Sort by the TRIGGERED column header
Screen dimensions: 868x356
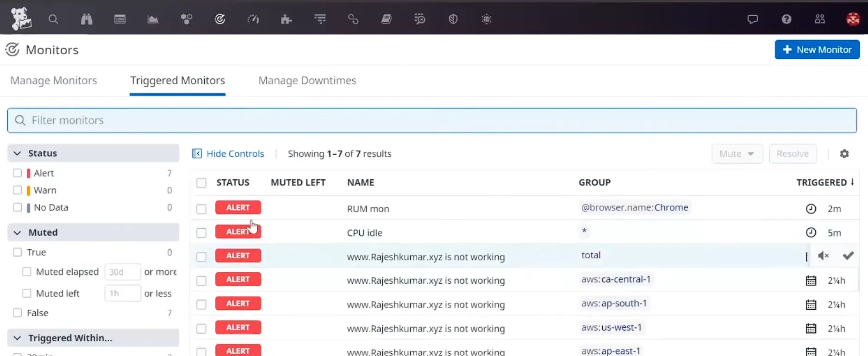click(x=825, y=182)
